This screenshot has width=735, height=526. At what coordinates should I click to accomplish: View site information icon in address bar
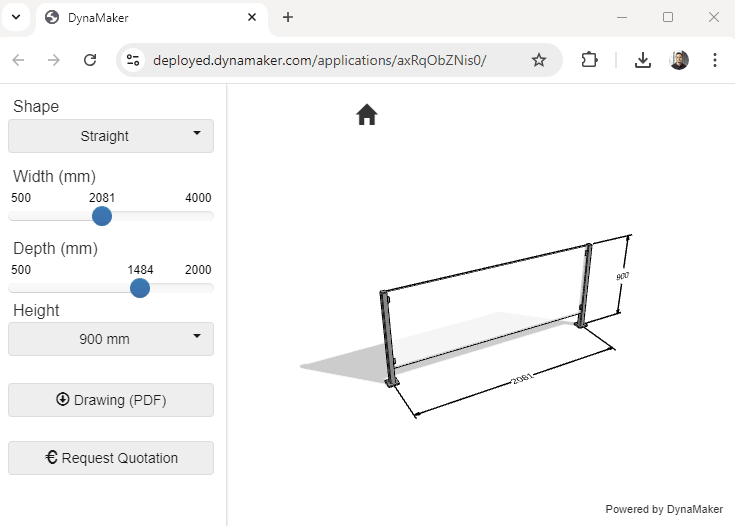point(133,60)
